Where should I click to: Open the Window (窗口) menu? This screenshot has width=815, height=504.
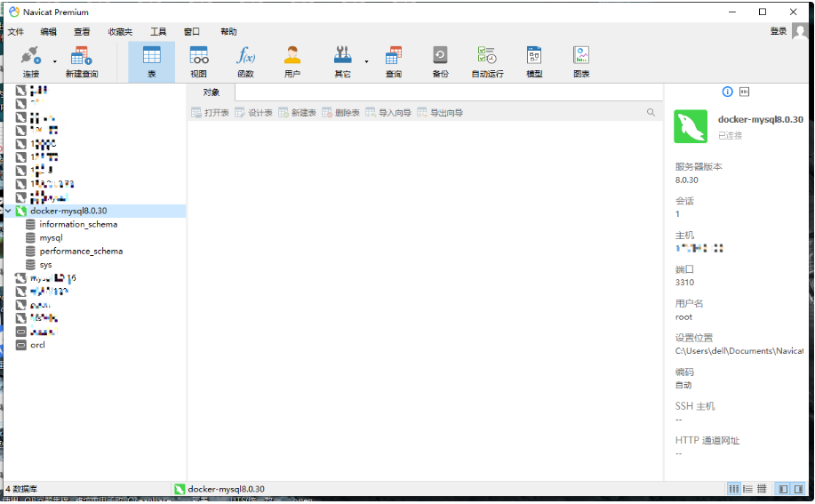tap(192, 32)
